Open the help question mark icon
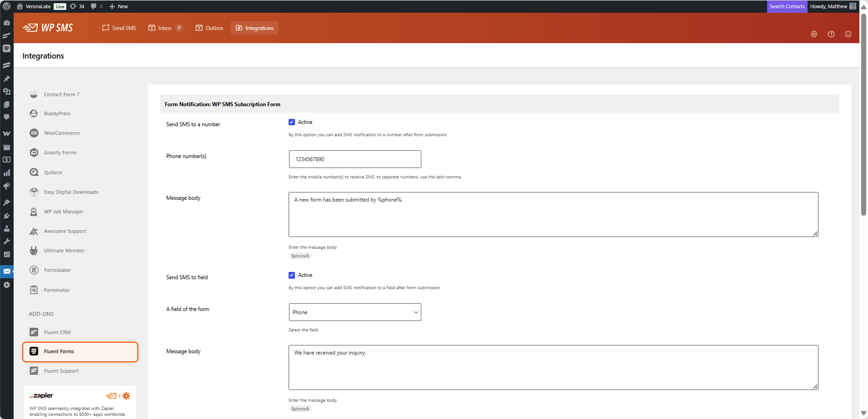The width and height of the screenshot is (868, 419). (831, 34)
